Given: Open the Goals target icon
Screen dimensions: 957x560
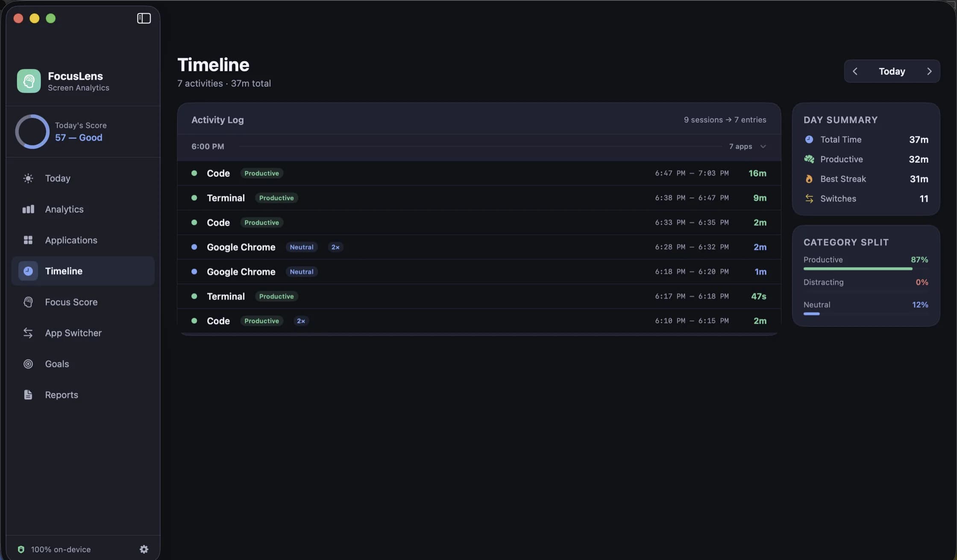Looking at the screenshot, I should point(28,364).
